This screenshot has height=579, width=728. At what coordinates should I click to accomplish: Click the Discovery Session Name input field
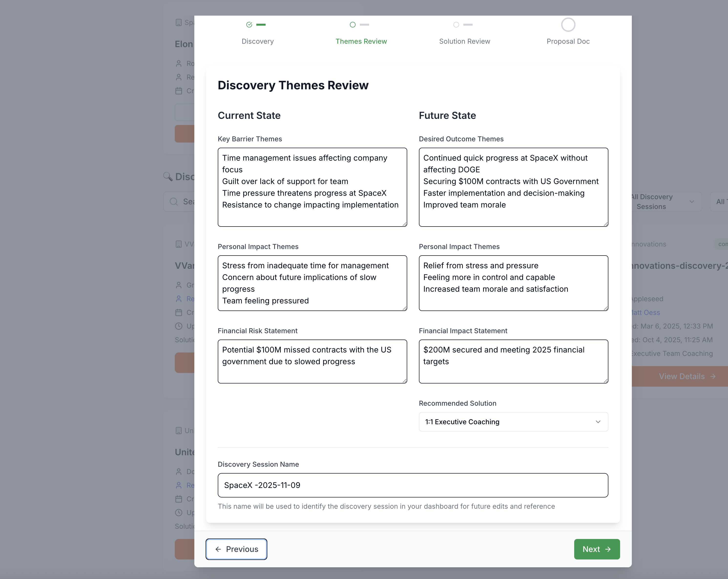pos(413,485)
